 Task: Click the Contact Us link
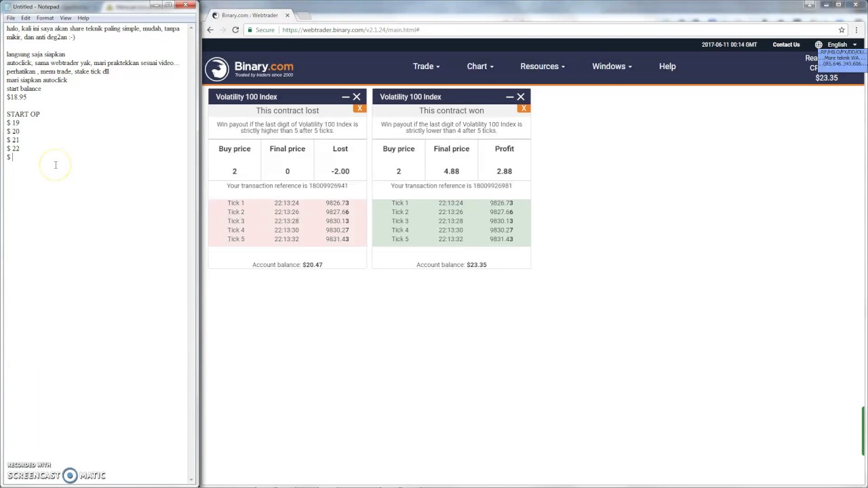pyautogui.click(x=786, y=45)
